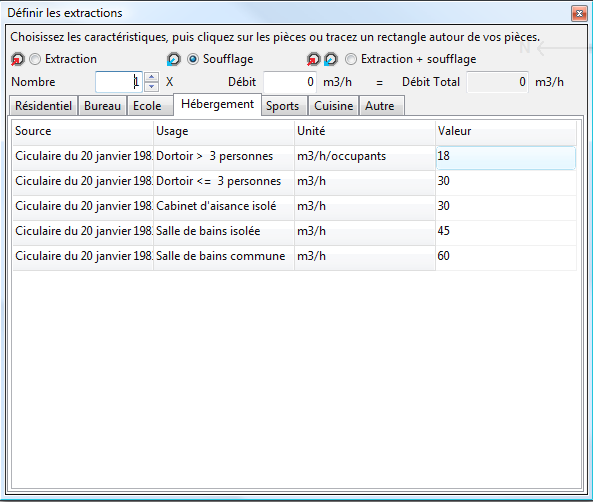Choose Extraction + soufflage radio option
Image resolution: width=593 pixels, height=502 pixels.
point(351,59)
